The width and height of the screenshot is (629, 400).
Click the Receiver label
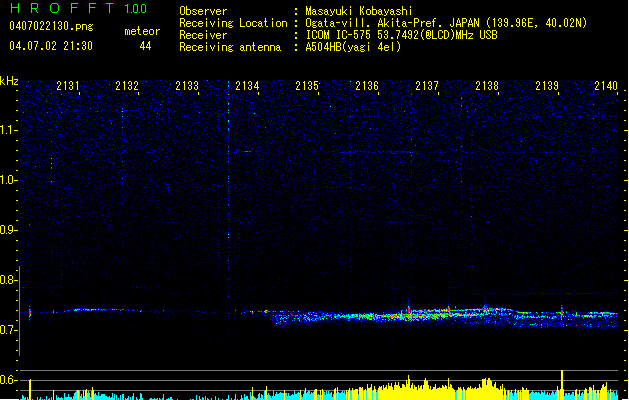[203, 35]
